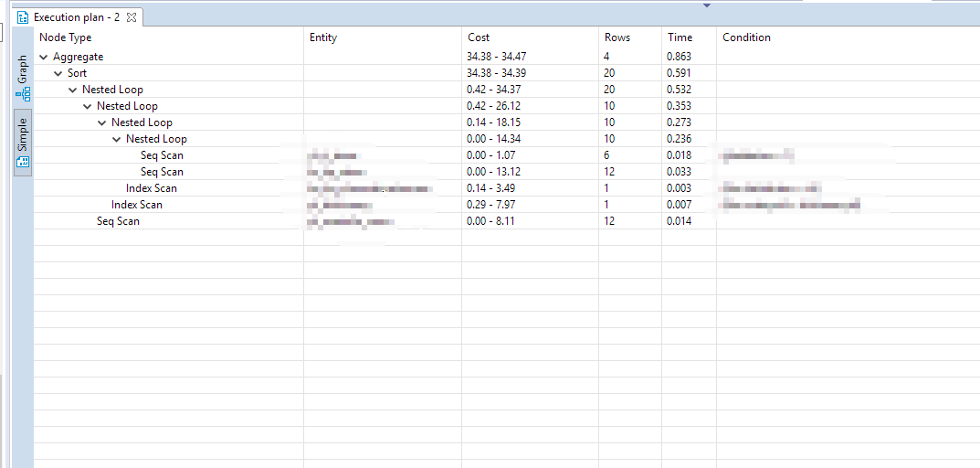Click the Execution plan tab icon
This screenshot has height=468, width=980.
pos(23,16)
